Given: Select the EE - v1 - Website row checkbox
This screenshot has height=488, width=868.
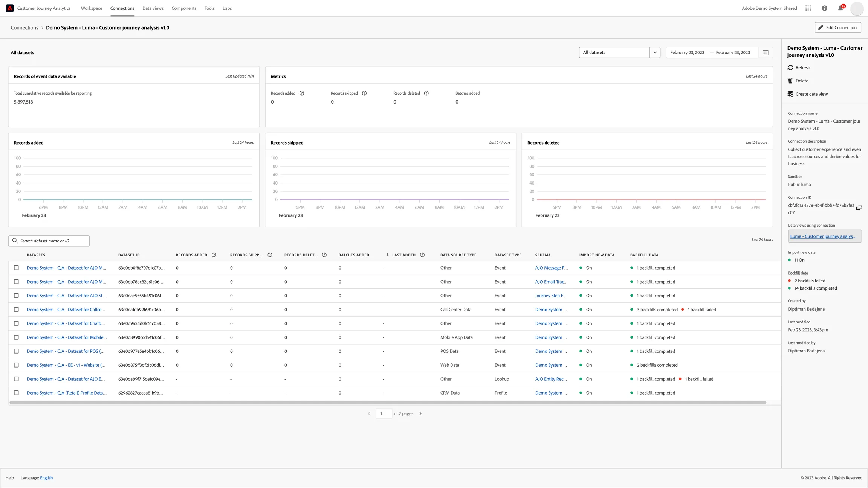Looking at the screenshot, I should (16, 365).
